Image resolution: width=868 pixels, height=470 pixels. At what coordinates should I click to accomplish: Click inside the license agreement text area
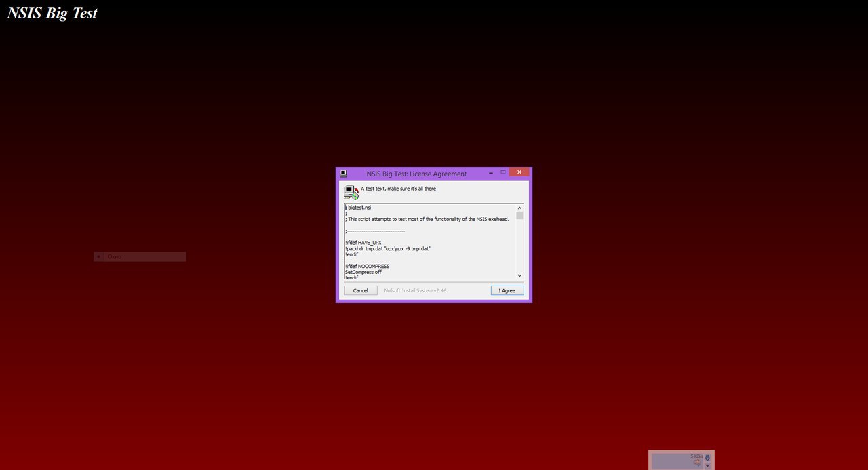[432, 241]
